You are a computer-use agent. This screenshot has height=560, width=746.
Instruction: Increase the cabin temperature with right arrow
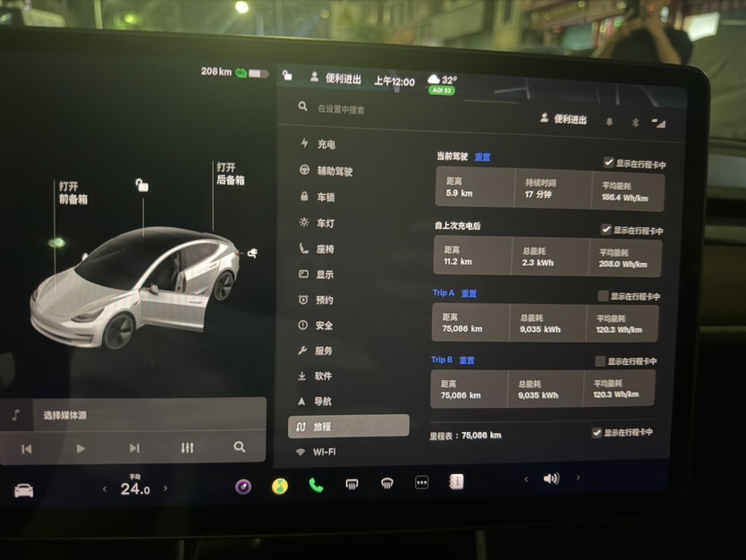tap(165, 488)
